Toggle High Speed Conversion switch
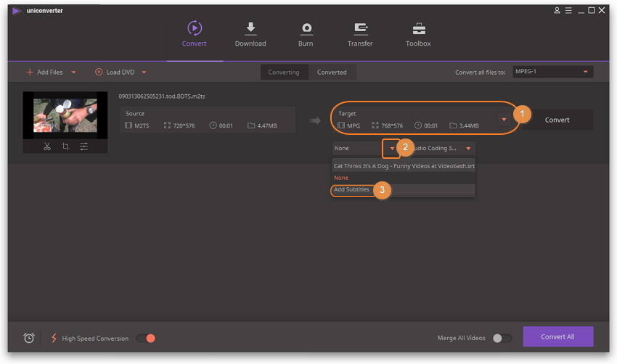This screenshot has height=364, width=617. 146,338
